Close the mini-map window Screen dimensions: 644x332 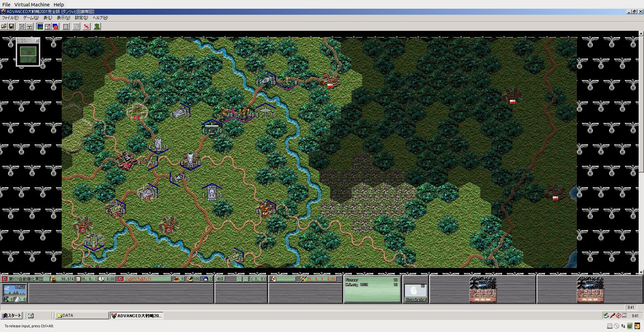pyautogui.click(x=37, y=41)
